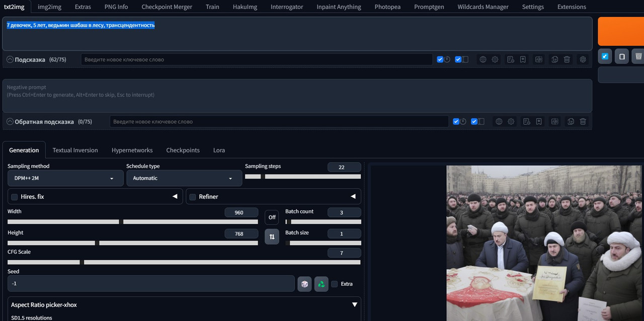Check the Extra seed checkbox
This screenshot has height=321, width=644.
pyautogui.click(x=335, y=284)
